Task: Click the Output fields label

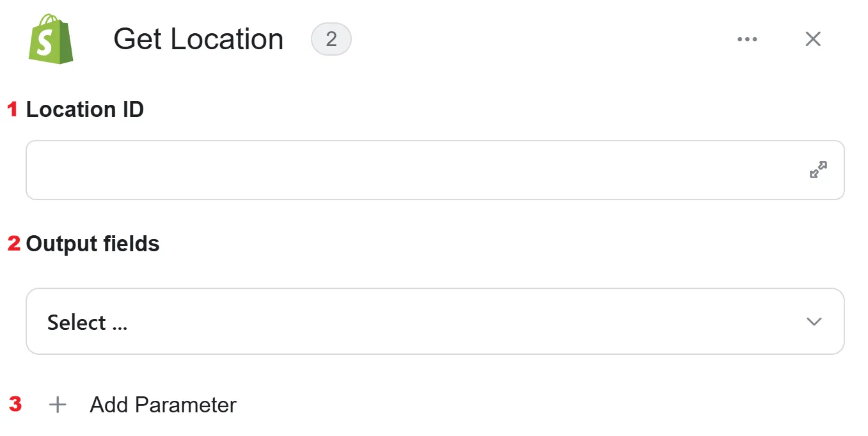Action: (x=93, y=244)
